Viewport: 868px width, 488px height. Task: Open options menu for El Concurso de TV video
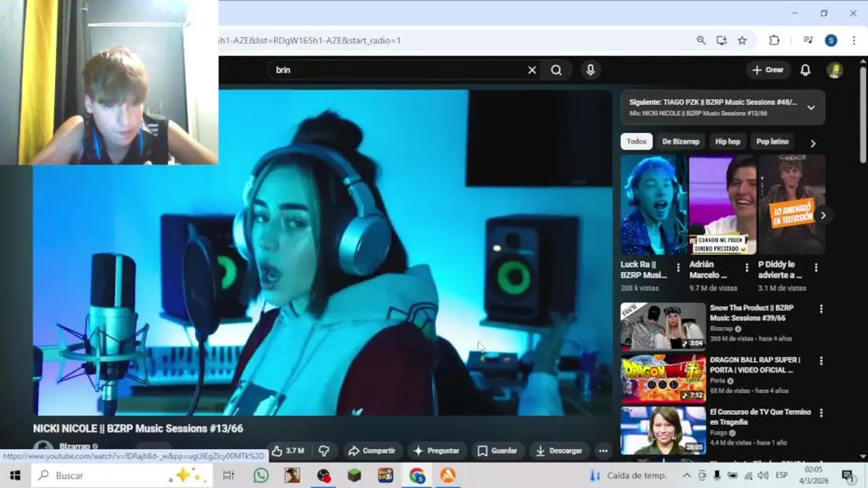click(821, 413)
